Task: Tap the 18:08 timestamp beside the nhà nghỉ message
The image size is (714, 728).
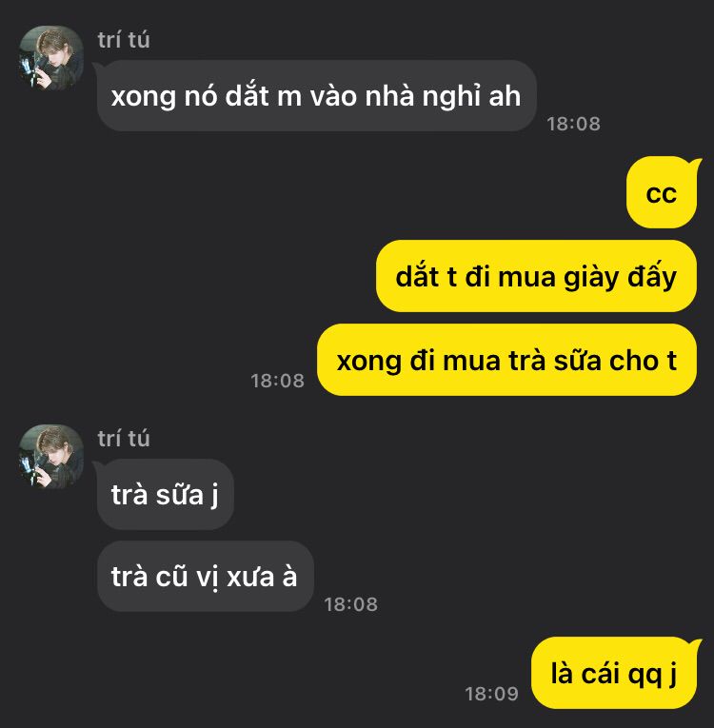Action: [x=573, y=124]
